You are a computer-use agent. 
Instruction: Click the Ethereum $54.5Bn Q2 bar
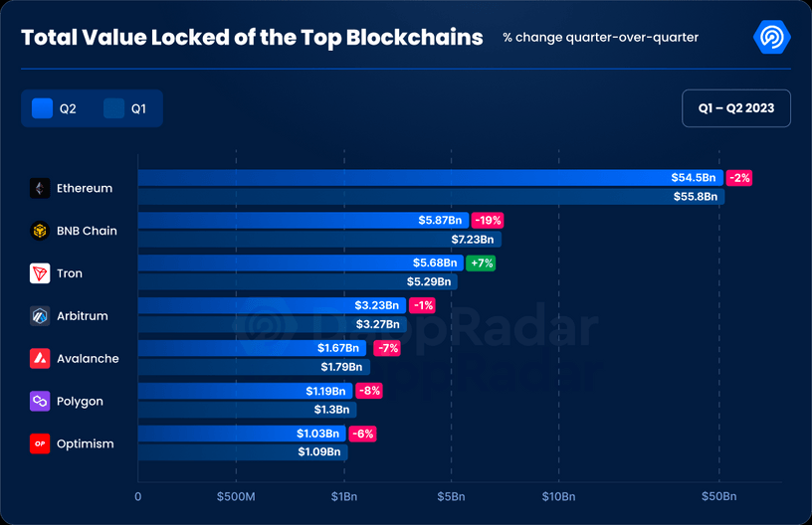point(430,178)
